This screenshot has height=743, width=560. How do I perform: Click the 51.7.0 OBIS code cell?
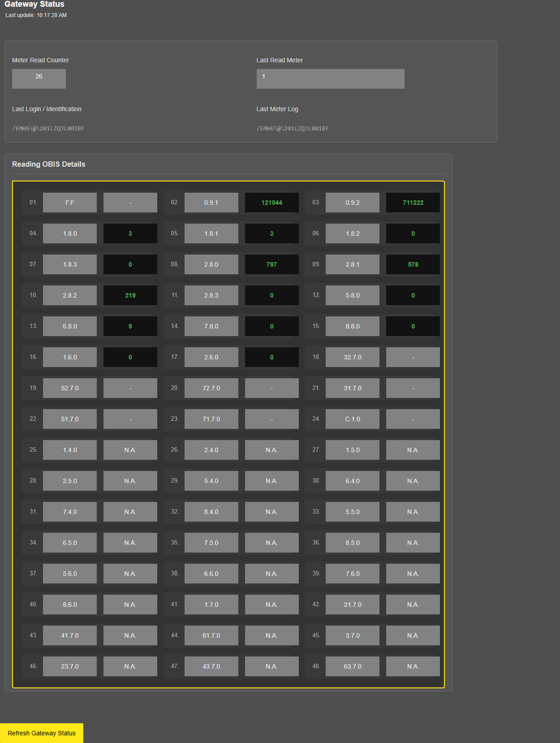point(70,419)
